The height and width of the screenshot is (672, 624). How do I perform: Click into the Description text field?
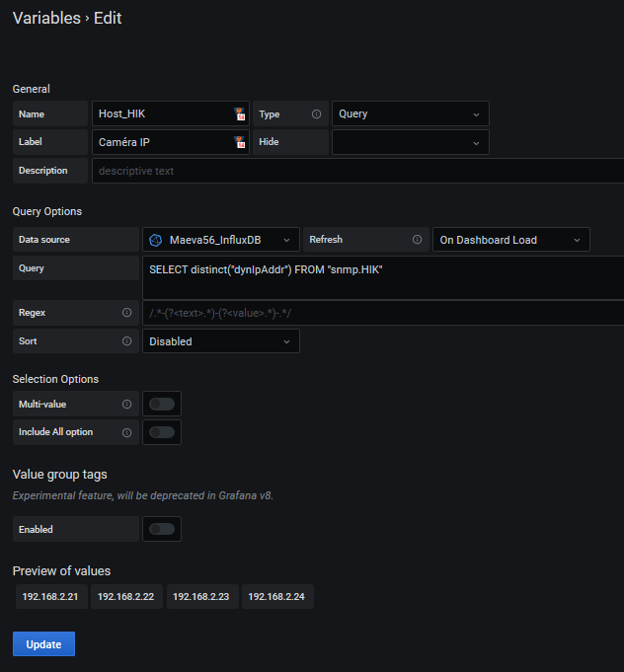(x=355, y=171)
